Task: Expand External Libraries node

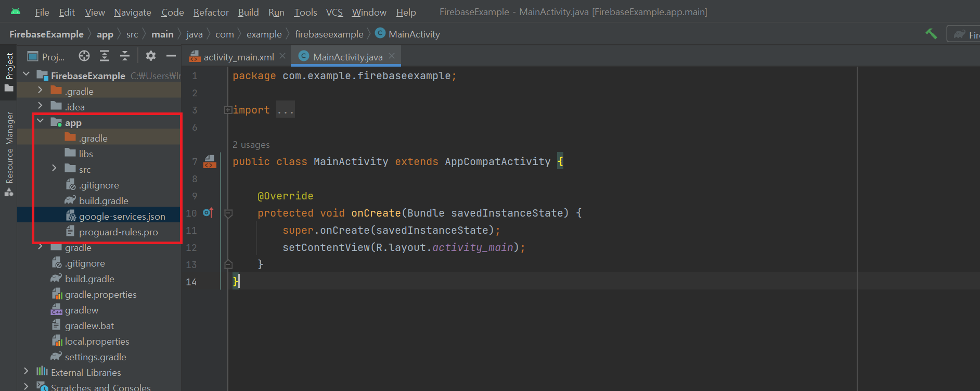Action: click(x=27, y=371)
